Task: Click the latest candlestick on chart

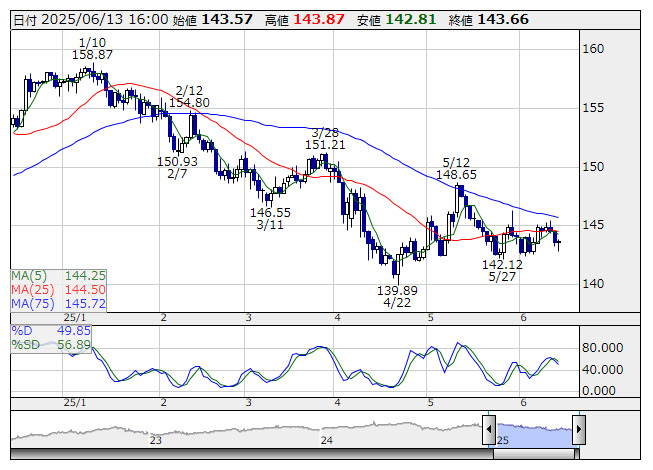Action: (x=558, y=242)
